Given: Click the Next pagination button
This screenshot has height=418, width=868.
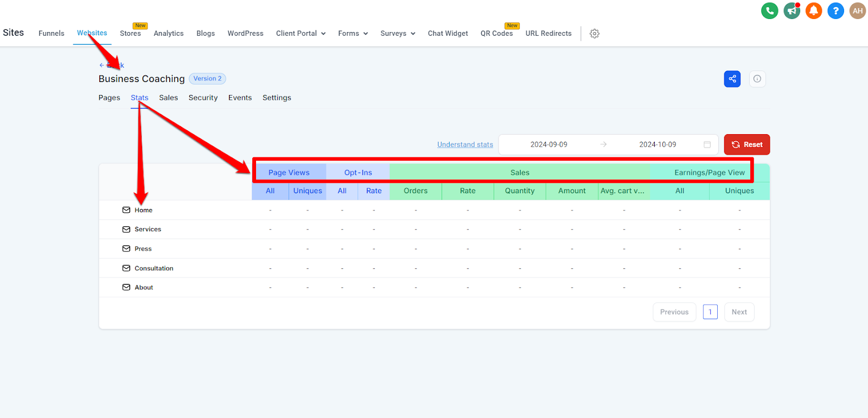Looking at the screenshot, I should (x=739, y=312).
